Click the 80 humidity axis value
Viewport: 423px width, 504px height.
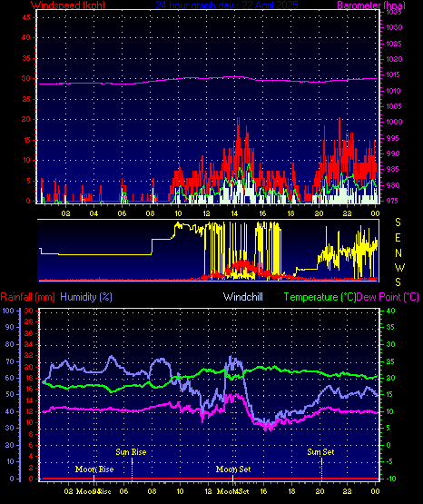tap(10, 344)
